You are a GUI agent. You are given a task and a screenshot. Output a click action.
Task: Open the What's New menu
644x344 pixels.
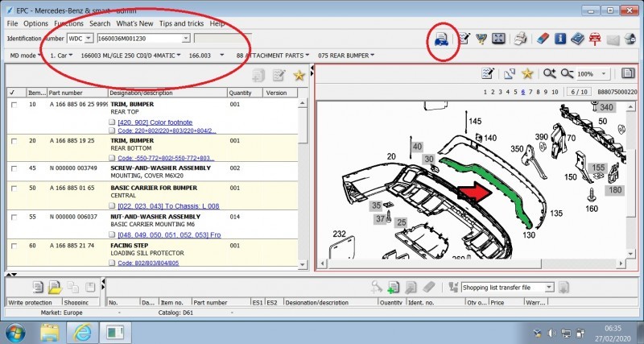[134, 23]
